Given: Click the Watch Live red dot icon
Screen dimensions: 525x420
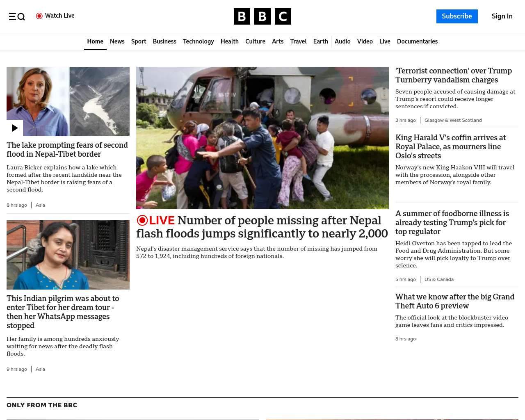Looking at the screenshot, I should click(39, 16).
